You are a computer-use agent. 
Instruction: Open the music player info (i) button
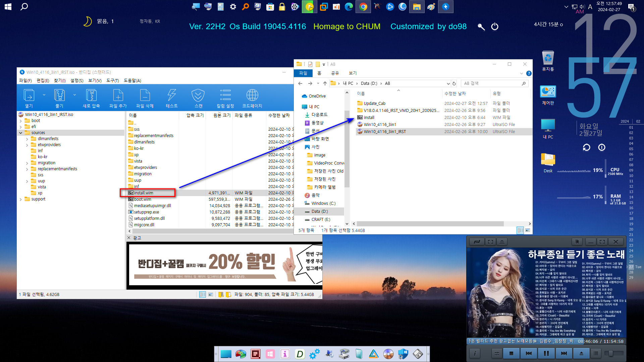(475, 353)
